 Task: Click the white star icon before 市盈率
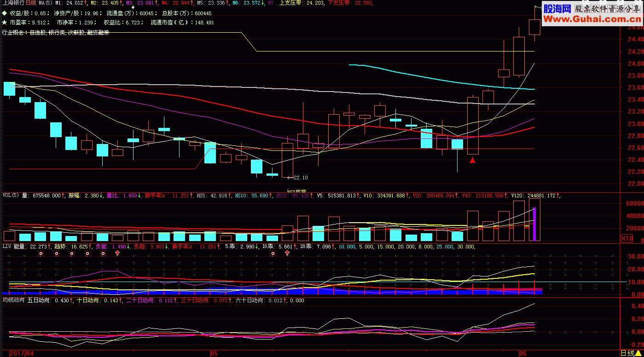pyautogui.click(x=4, y=22)
